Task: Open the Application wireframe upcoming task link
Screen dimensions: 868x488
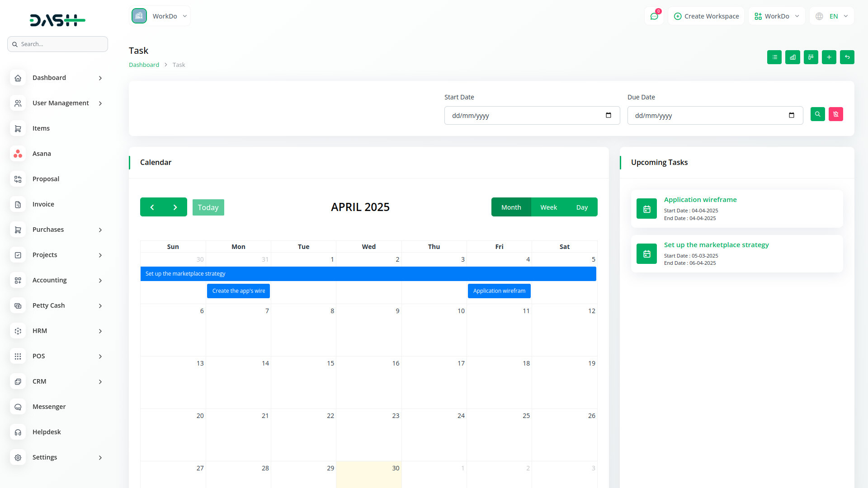Action: pos(700,199)
